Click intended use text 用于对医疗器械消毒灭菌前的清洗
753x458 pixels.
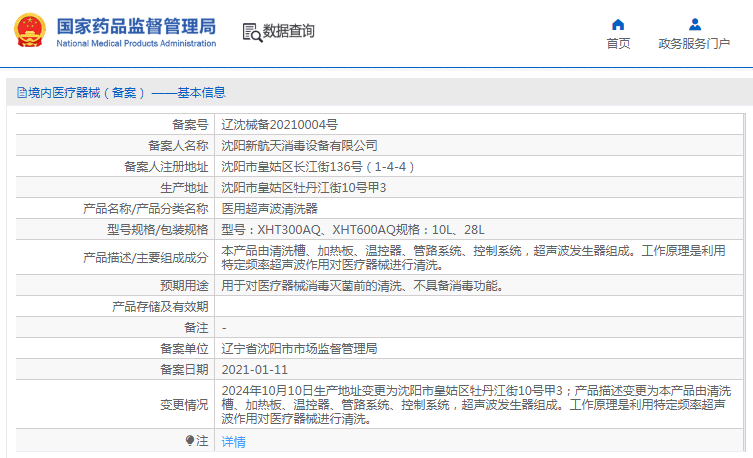(311, 286)
